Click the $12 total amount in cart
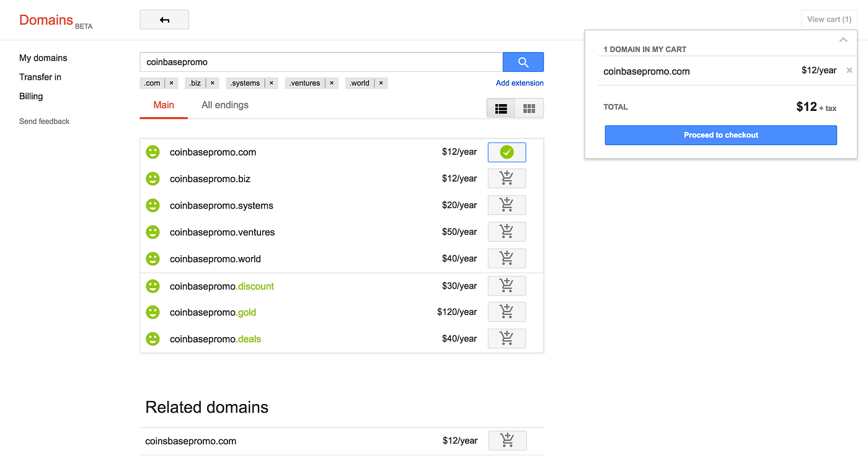The height and width of the screenshot is (456, 868). 807,107
